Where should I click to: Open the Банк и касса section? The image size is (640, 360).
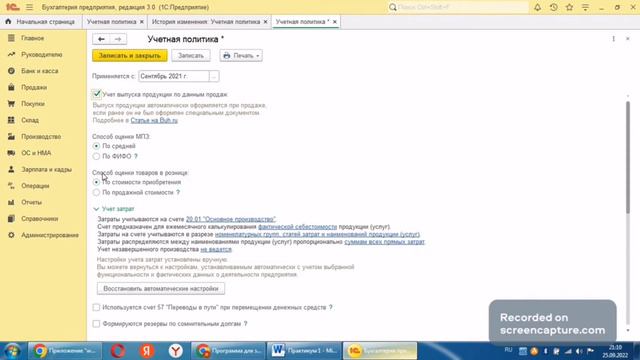(x=40, y=71)
